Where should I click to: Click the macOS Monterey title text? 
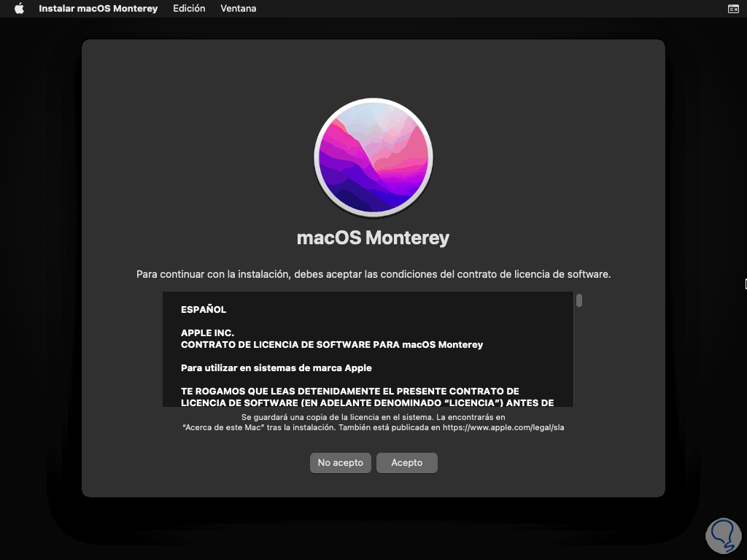[373, 238]
